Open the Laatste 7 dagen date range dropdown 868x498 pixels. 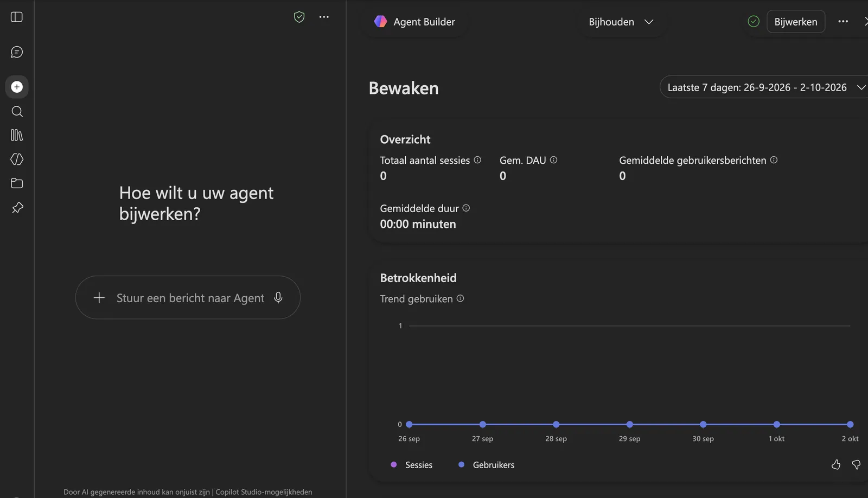(x=764, y=87)
